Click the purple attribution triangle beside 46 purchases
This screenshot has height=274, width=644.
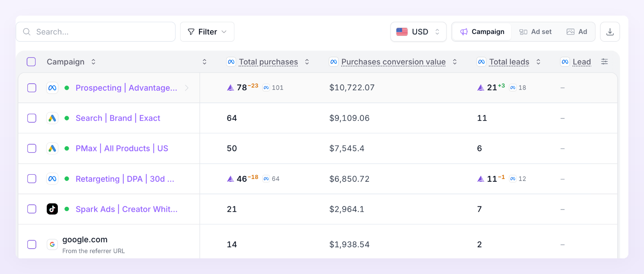(x=231, y=179)
